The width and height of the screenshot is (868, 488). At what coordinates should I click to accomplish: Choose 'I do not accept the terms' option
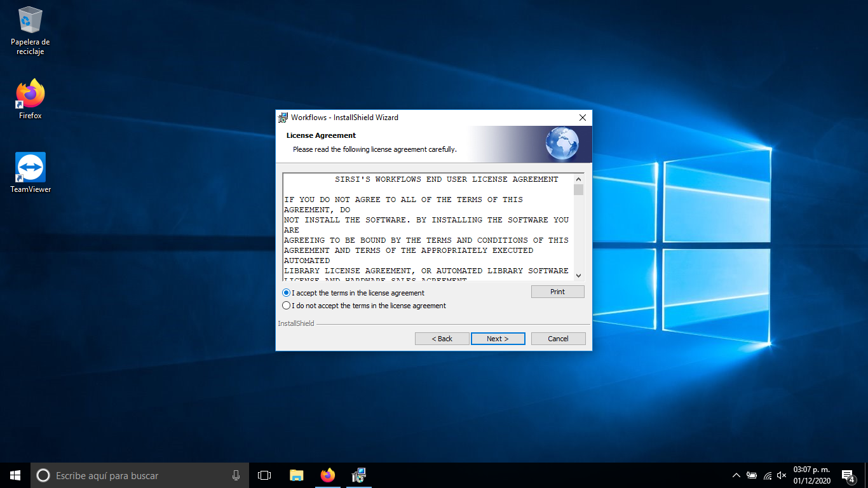[x=287, y=306]
